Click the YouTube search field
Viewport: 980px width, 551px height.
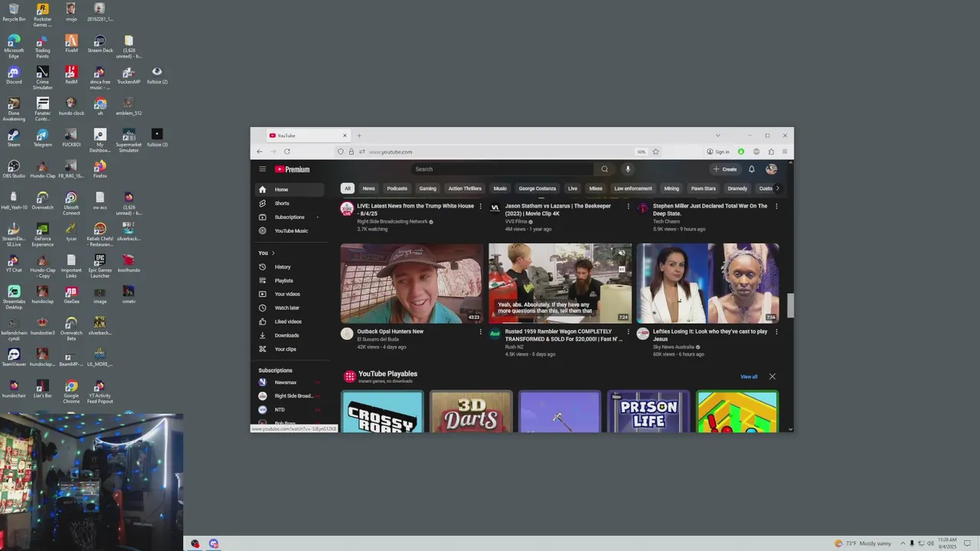pos(503,169)
